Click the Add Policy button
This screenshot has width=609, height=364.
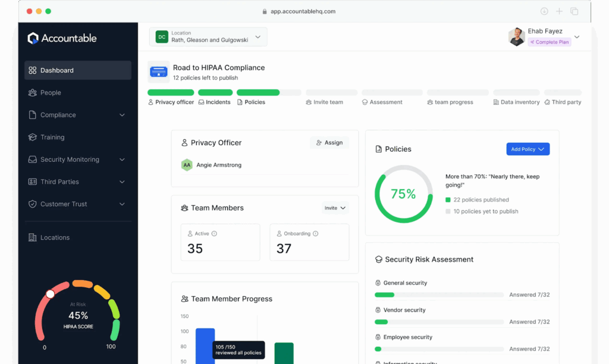pyautogui.click(x=528, y=149)
